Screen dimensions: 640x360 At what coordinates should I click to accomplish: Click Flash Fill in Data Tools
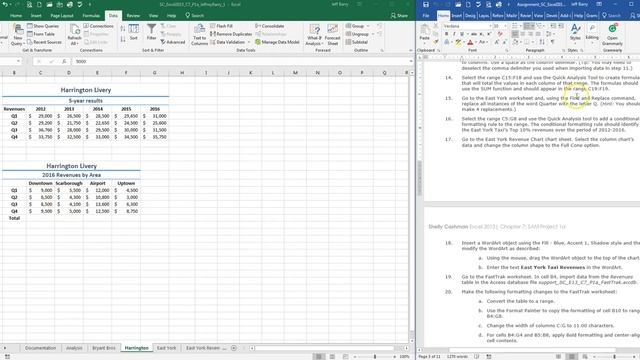tap(222, 26)
